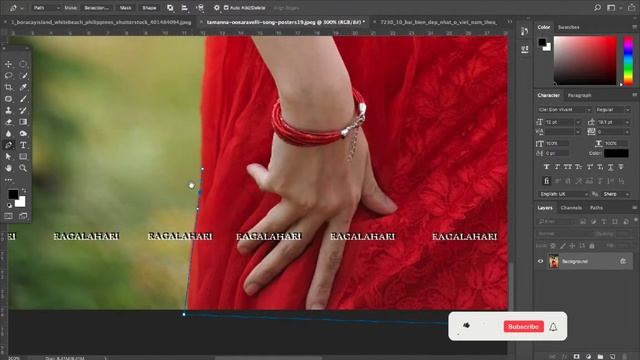Open path alignment options

(184, 8)
